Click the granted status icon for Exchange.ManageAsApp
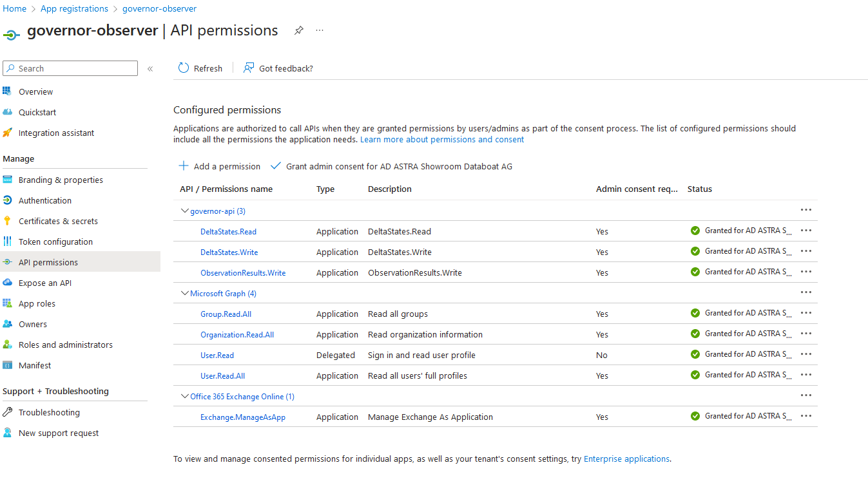The width and height of the screenshot is (868, 483). [x=695, y=415]
